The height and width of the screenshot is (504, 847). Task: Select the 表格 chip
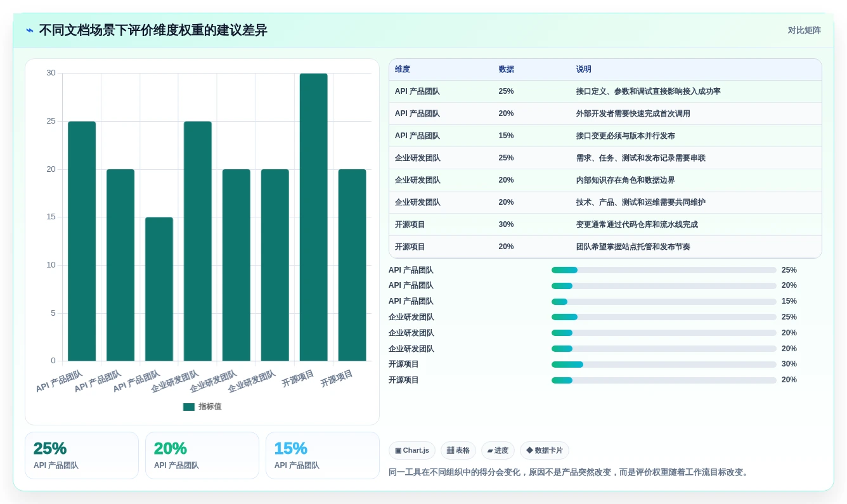coord(458,451)
